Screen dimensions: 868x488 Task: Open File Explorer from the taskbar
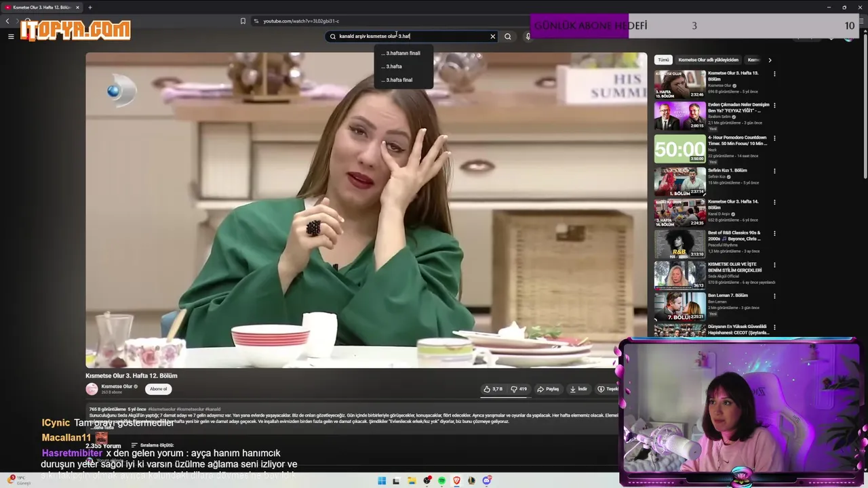click(412, 481)
